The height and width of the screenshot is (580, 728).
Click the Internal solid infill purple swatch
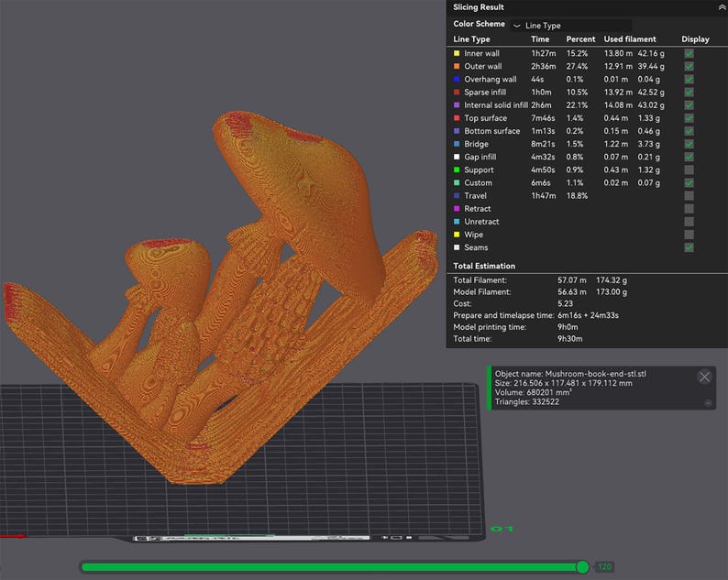click(457, 105)
